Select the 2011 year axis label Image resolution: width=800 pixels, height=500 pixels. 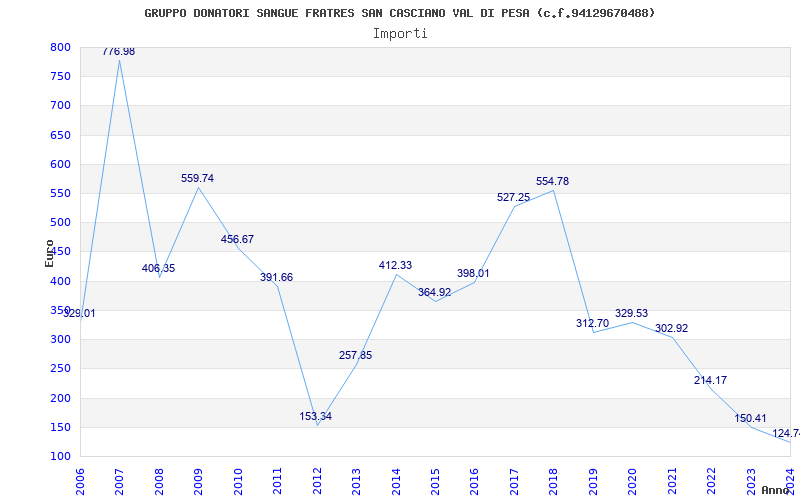[x=277, y=481]
